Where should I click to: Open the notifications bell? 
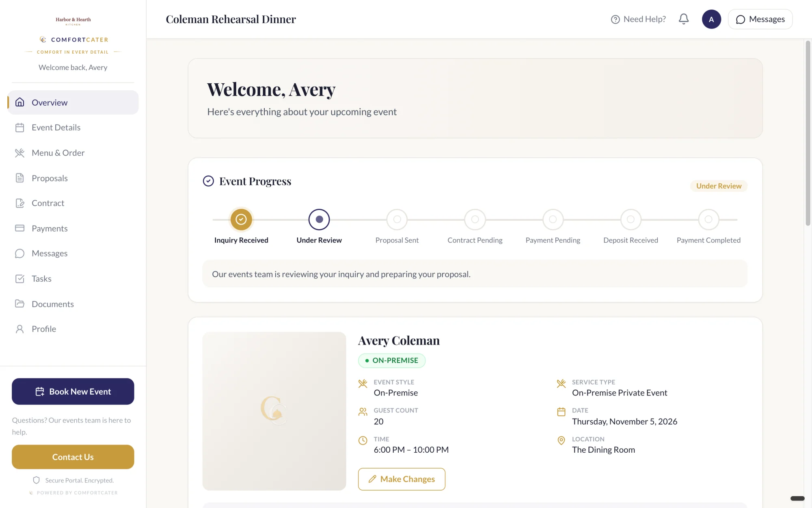[684, 19]
